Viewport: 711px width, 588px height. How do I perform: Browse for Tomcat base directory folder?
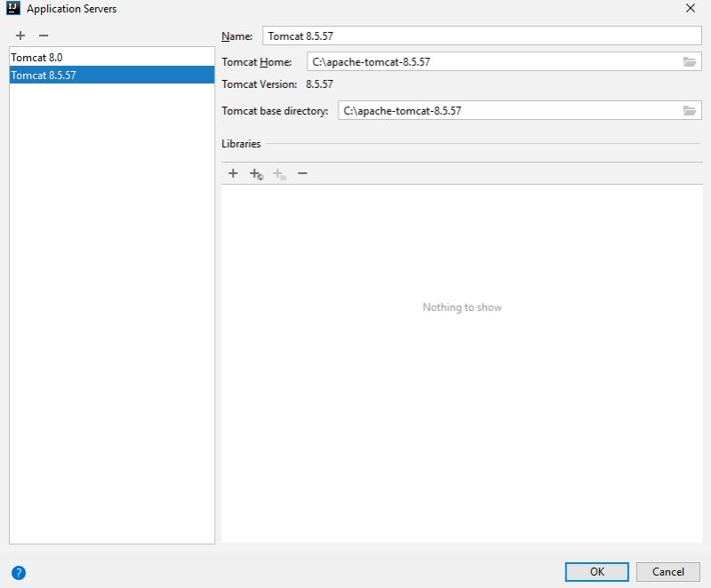[690, 110]
